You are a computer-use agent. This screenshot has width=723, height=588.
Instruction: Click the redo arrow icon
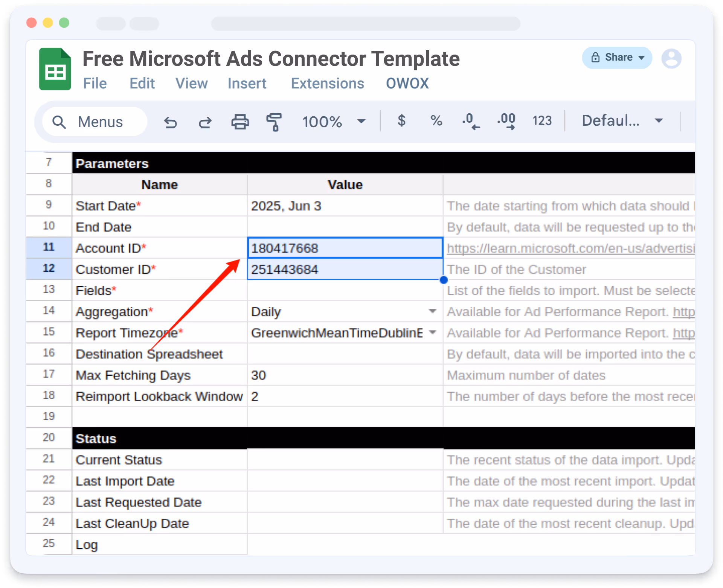[x=205, y=122]
